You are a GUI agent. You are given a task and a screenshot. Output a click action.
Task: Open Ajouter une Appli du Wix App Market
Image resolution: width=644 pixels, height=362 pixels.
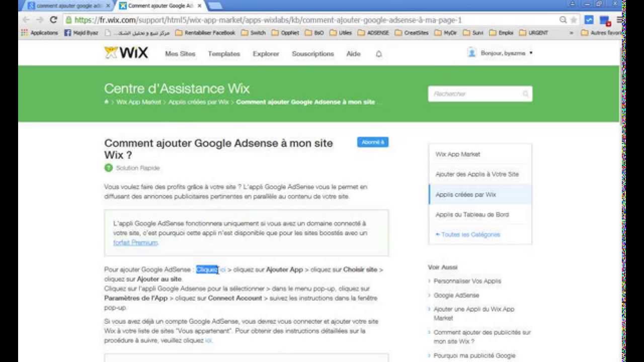pos(474,313)
